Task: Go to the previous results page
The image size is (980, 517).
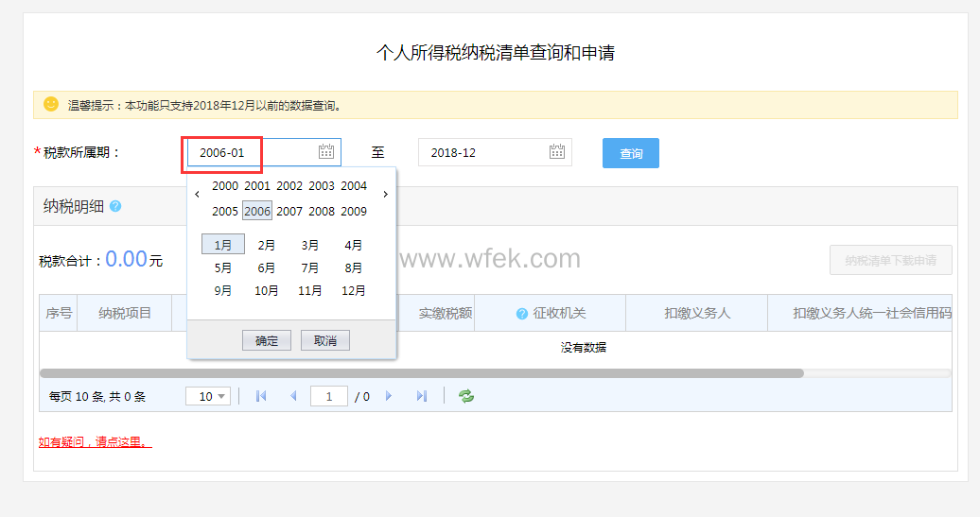Action: point(293,396)
